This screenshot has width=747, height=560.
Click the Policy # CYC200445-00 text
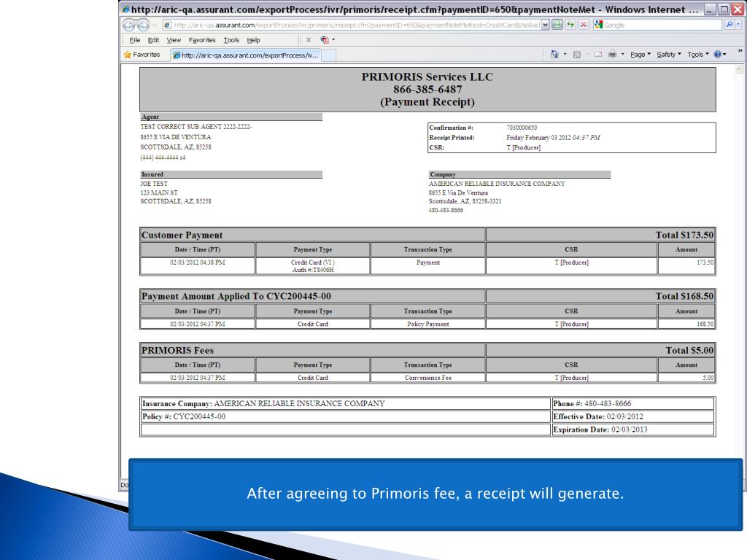[x=184, y=416]
